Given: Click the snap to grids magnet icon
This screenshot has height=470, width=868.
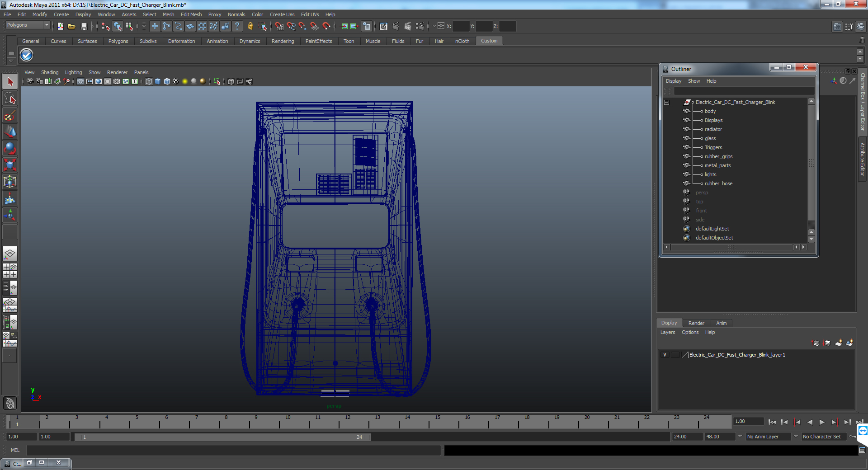Looking at the screenshot, I should 279,26.
